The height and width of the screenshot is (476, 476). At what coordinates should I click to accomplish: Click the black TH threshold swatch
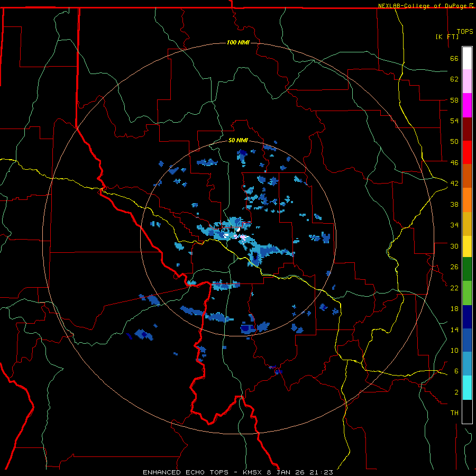pyautogui.click(x=467, y=411)
